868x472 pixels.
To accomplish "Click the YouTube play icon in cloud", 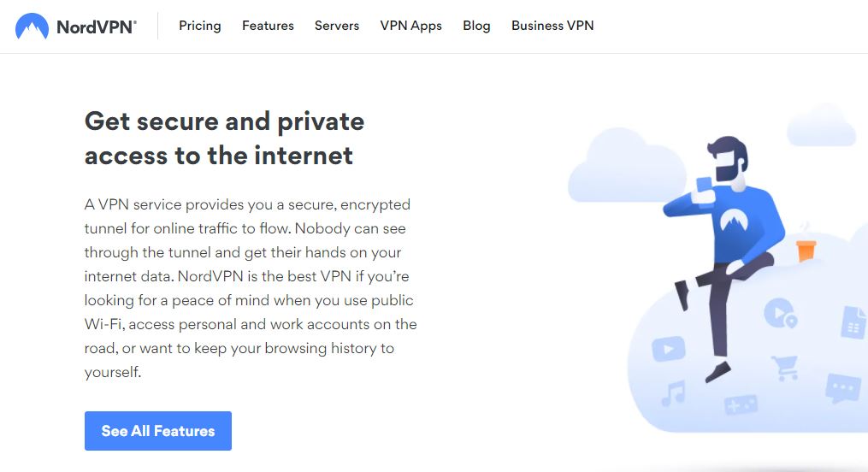I will click(x=668, y=349).
